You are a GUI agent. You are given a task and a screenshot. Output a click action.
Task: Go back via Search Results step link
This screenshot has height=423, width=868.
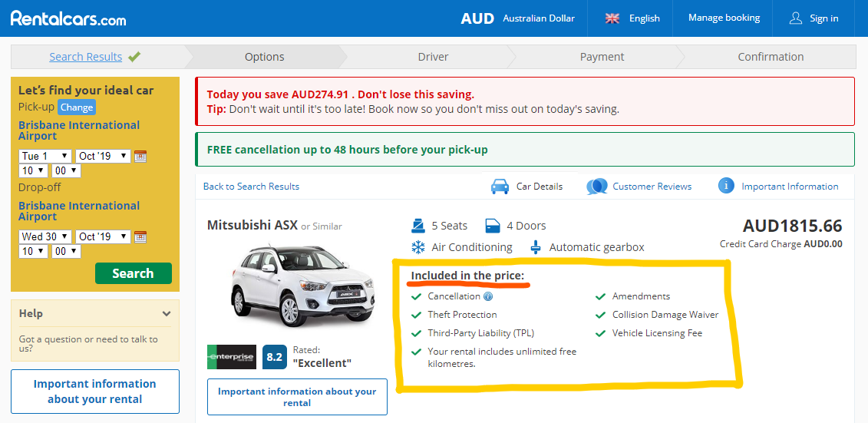[85, 57]
